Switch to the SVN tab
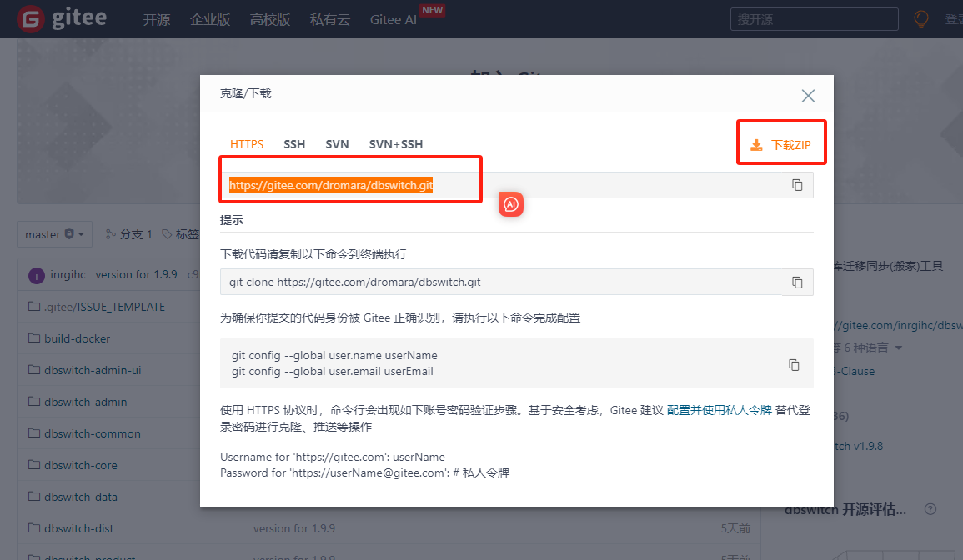This screenshot has height=560, width=963. tap(337, 144)
